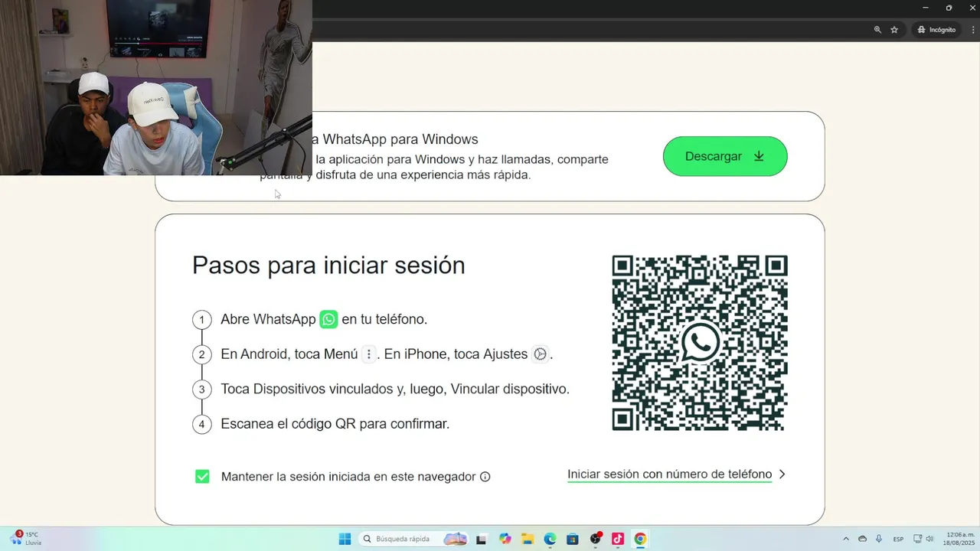The width and height of the screenshot is (980, 551).
Task: Click the heading "Pasos para iniciar sesión"
Action: [328, 266]
